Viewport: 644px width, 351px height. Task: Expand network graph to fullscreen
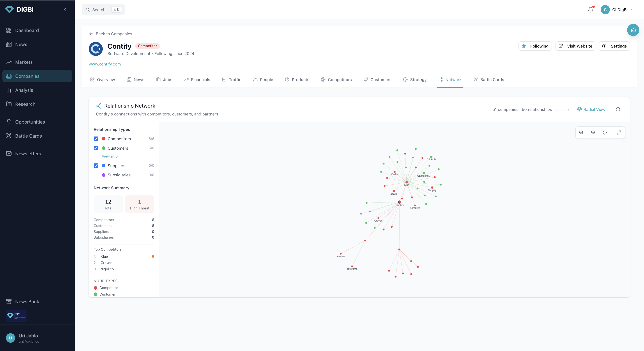(619, 133)
